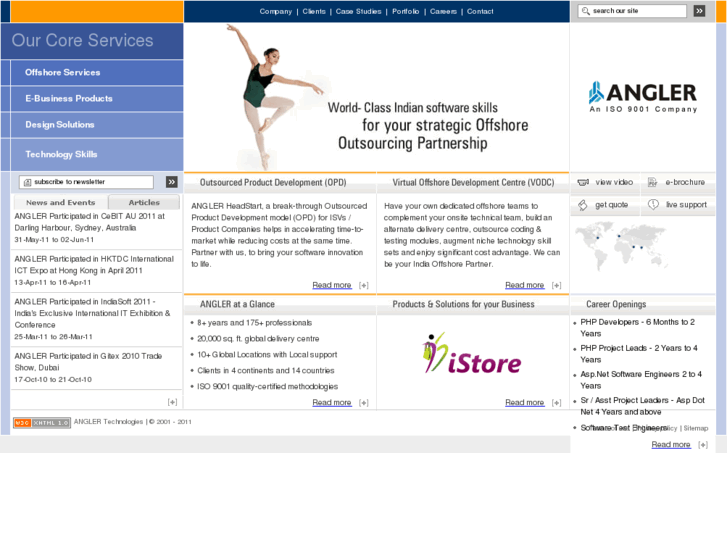Click Read more under Virtual Offshore Development Centre
The height and width of the screenshot is (545, 727).
524,285
